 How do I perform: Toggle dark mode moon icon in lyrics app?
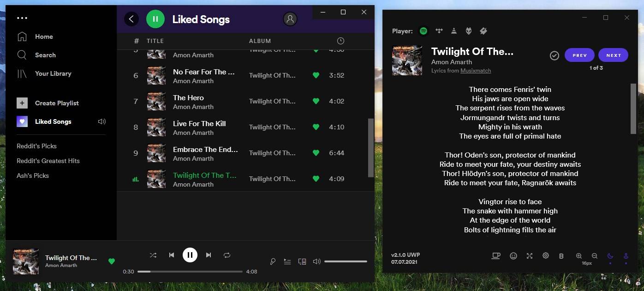[610, 256]
